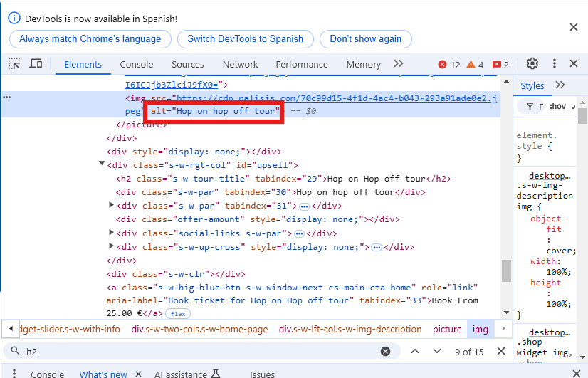588x378 pixels.
Task: Select the div s-w-clr node
Action: pos(176,274)
